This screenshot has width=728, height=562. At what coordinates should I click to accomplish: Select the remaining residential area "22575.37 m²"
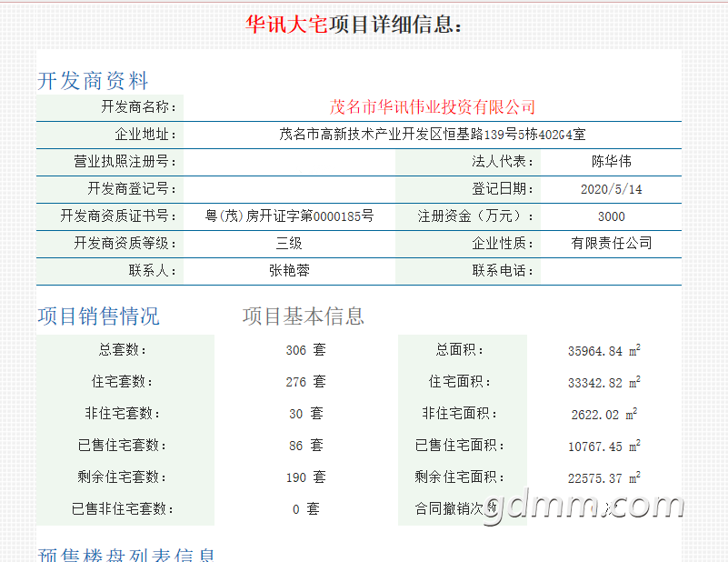click(x=604, y=478)
